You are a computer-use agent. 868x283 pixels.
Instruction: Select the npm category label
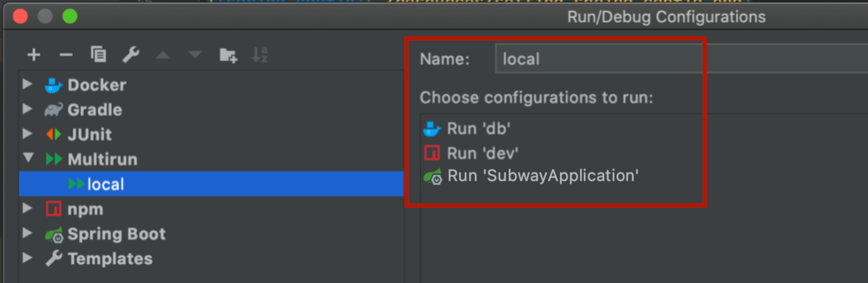tap(85, 209)
